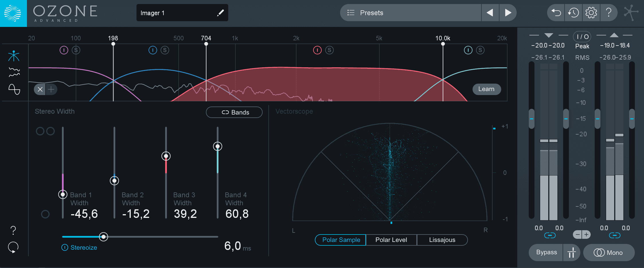Toggle the purple Band 1 power button
The height and width of the screenshot is (268, 644).
[x=64, y=50]
